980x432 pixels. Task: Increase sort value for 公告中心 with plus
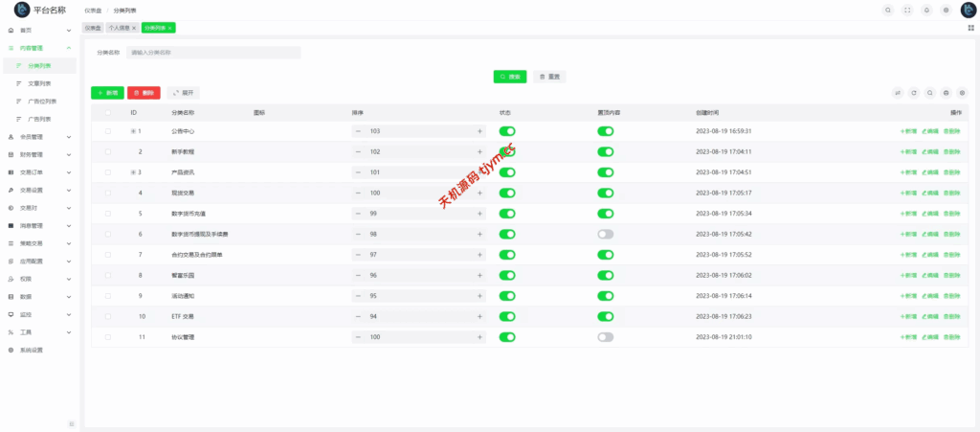(479, 131)
